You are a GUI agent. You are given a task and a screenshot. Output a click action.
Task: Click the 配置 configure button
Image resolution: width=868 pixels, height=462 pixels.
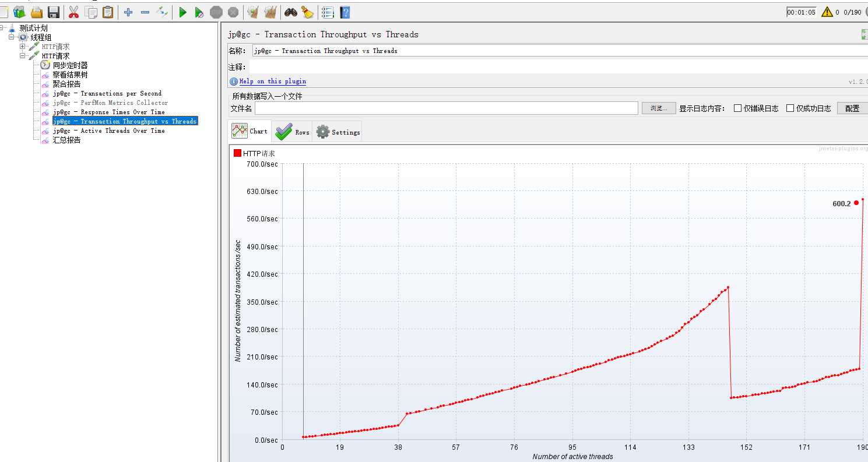(852, 108)
